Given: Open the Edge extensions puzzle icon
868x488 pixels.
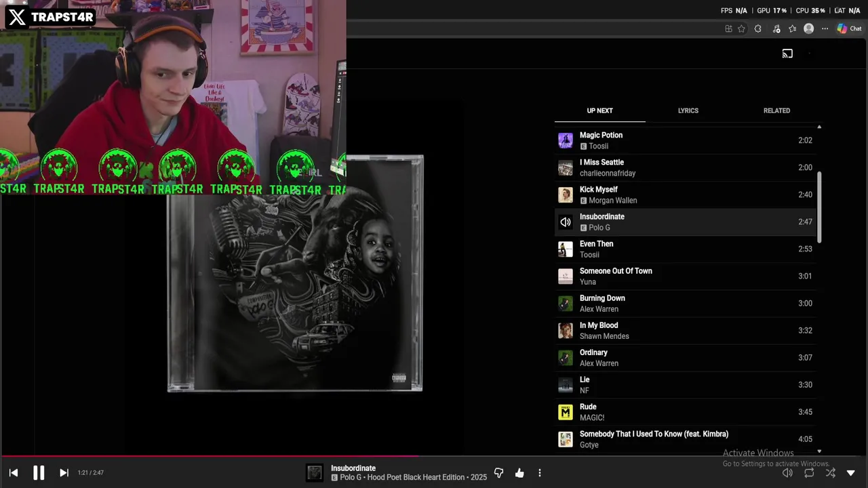Looking at the screenshot, I should [758, 28].
